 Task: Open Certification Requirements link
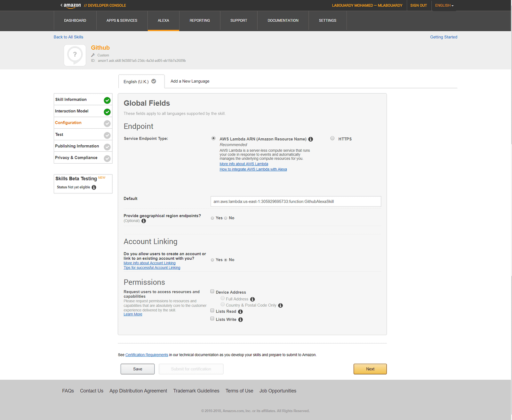pos(147,355)
